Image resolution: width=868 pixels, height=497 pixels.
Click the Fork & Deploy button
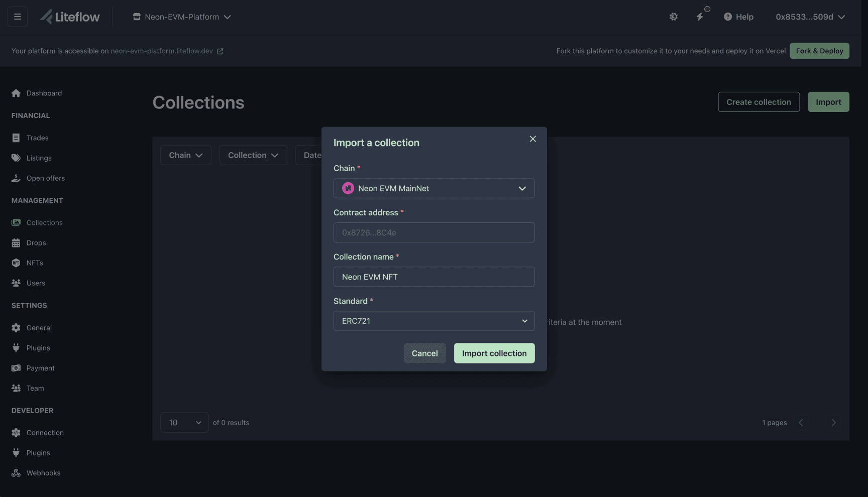point(819,51)
